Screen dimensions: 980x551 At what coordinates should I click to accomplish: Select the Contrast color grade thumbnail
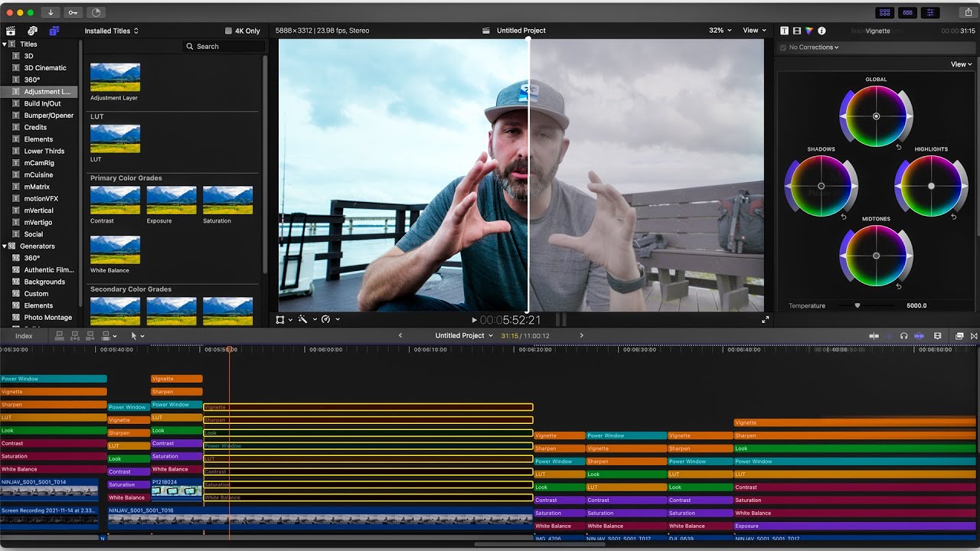[115, 201]
